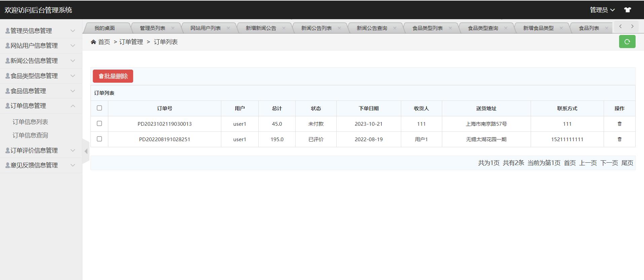644x280 pixels.
Task: Select the 已评价 status cell
Action: pos(316,139)
